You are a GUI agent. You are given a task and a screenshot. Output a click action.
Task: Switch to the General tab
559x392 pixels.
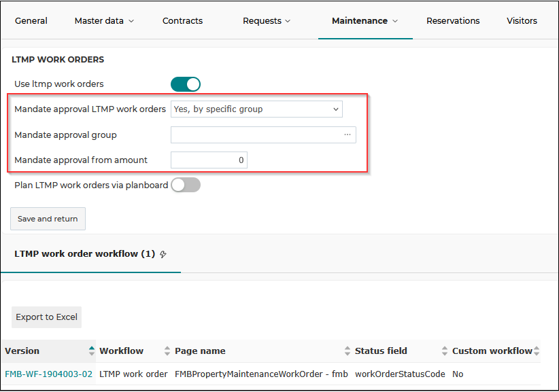point(31,21)
